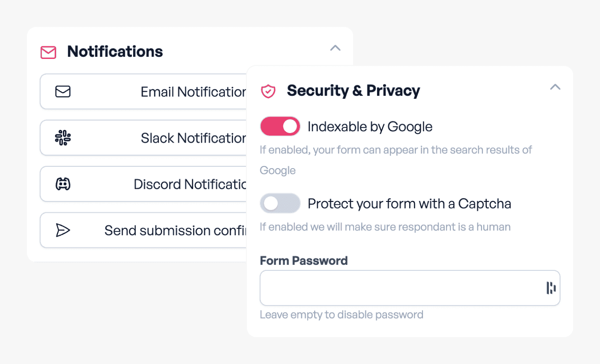
Task: Click the Notifications section heading
Action: point(115,52)
